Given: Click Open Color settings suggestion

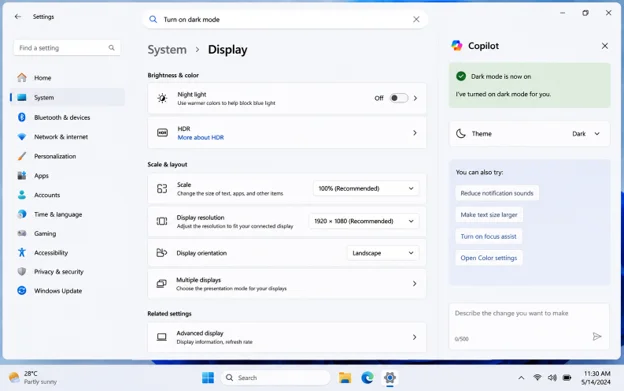Looking at the screenshot, I should (489, 258).
